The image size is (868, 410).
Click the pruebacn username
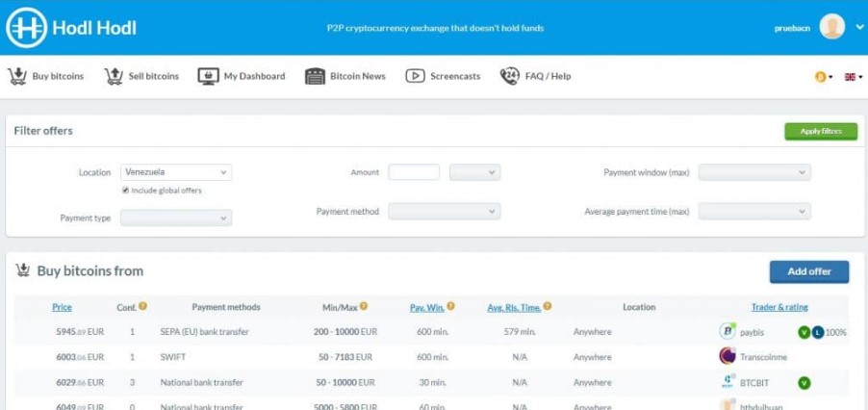[792, 28]
